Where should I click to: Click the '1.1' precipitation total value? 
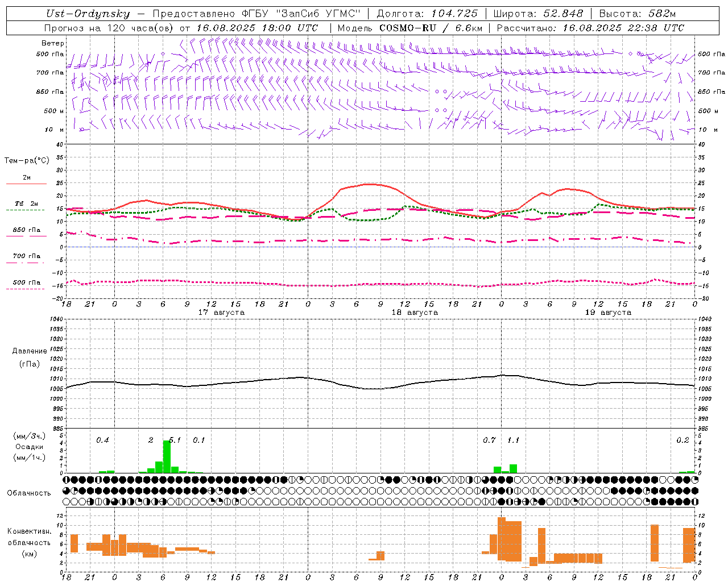[513, 440]
